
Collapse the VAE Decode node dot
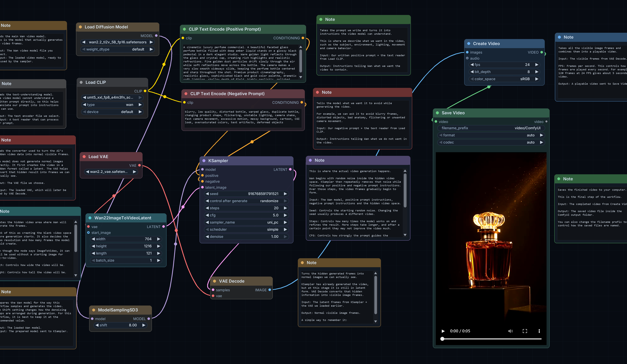215,281
